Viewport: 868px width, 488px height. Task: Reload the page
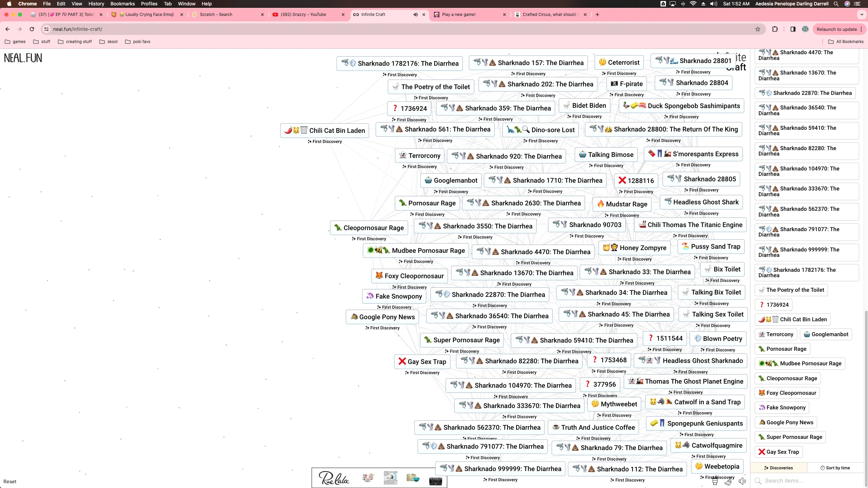click(x=32, y=29)
